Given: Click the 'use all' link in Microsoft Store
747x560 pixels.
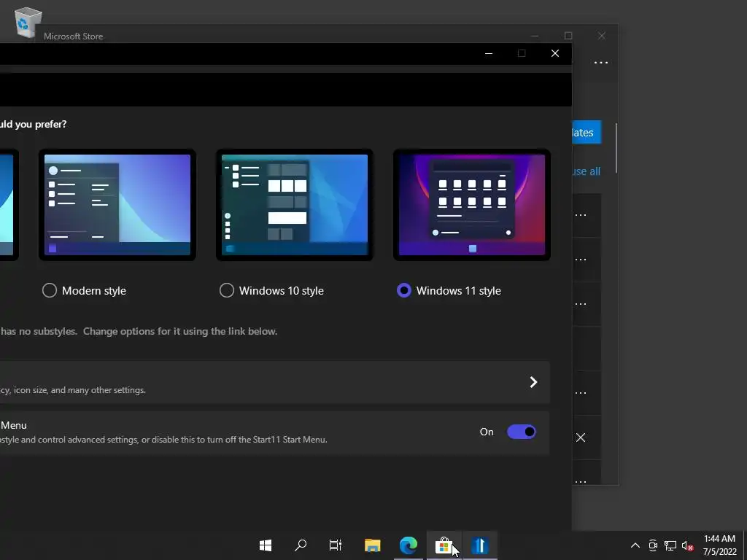Looking at the screenshot, I should (x=586, y=171).
